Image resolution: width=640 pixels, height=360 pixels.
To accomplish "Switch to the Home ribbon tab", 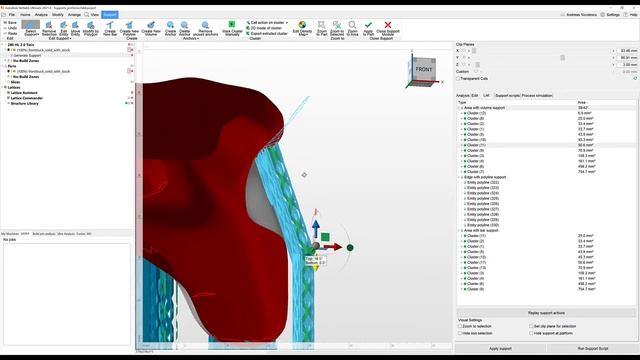I will click(25, 15).
